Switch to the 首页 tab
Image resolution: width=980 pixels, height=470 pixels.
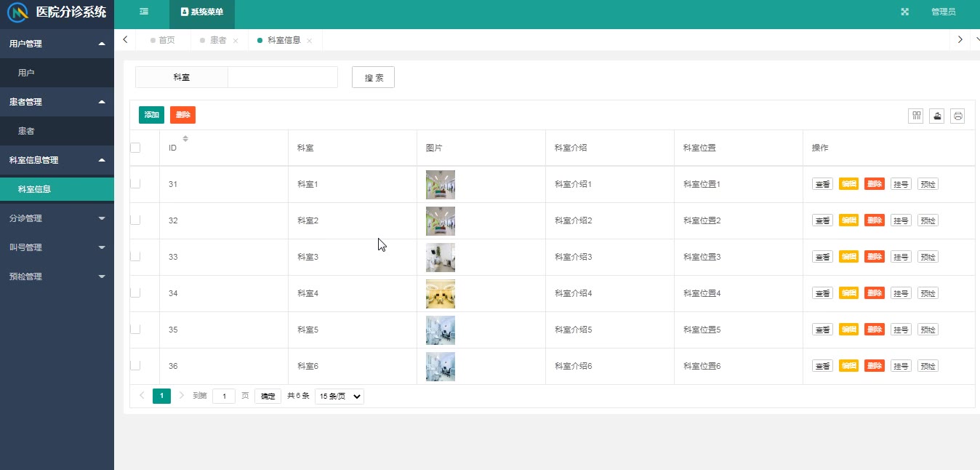[166, 40]
